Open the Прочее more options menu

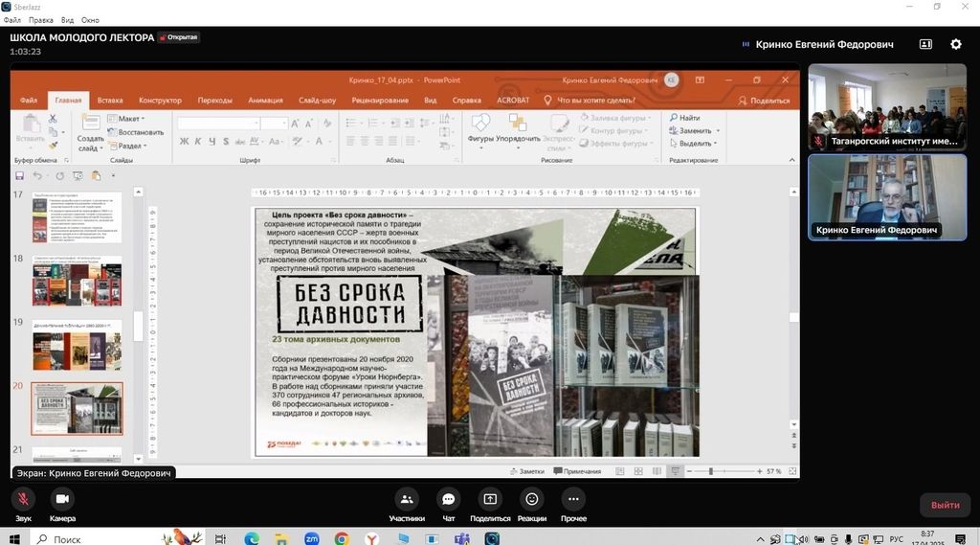pos(573,499)
